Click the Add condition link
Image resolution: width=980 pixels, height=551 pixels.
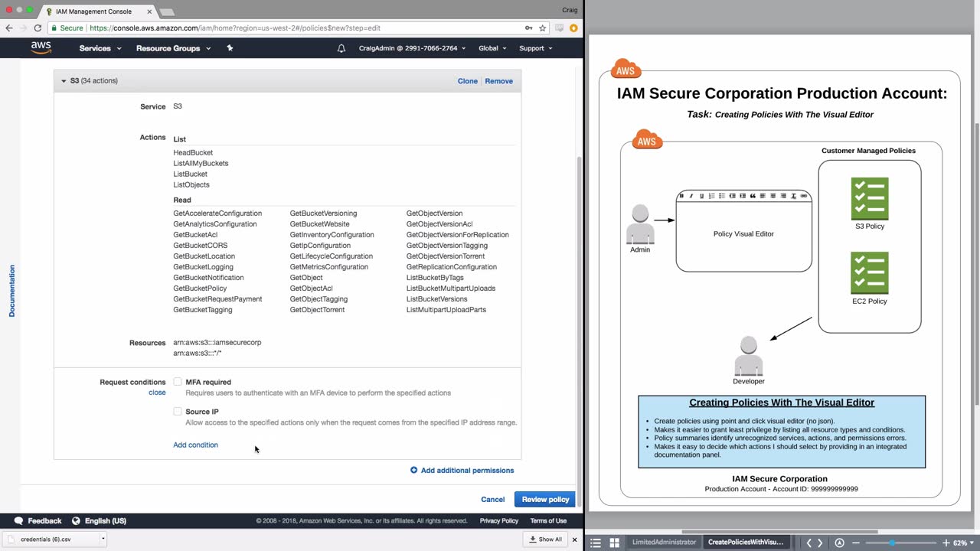tap(195, 445)
